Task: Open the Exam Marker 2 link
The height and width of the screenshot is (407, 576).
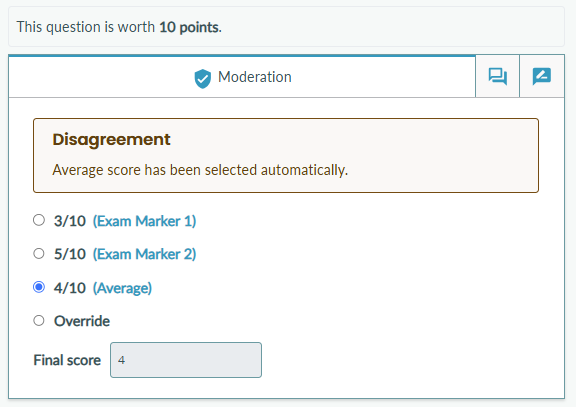Action: (144, 254)
